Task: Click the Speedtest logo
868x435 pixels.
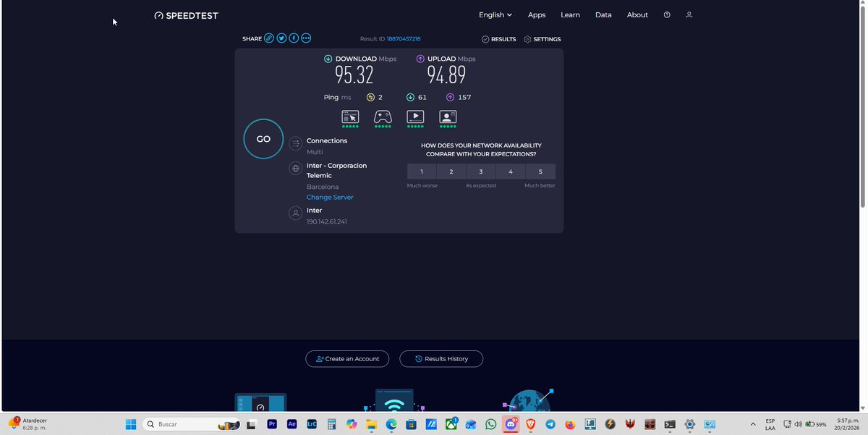Action: (x=186, y=15)
